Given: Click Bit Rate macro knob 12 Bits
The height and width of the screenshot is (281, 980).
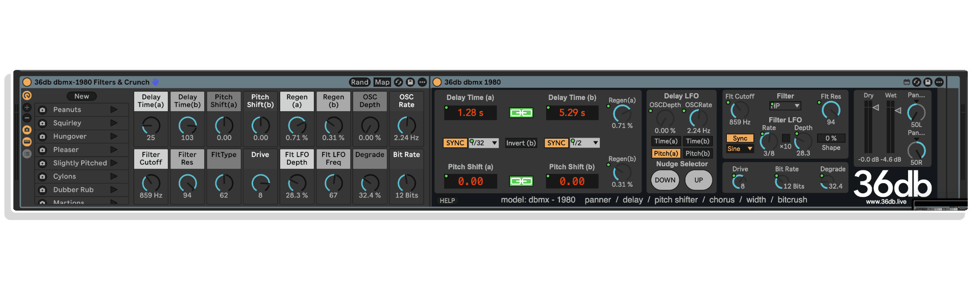Looking at the screenshot, I should 406,183.
